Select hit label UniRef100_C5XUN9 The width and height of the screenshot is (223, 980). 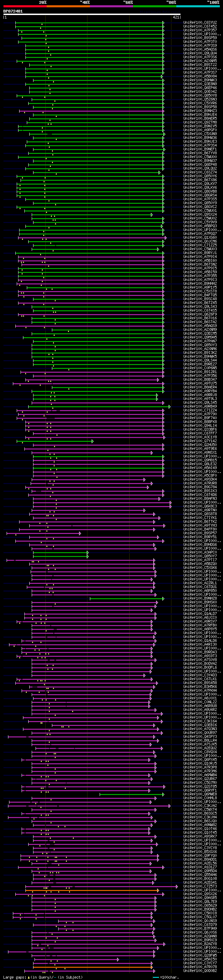click(200, 134)
